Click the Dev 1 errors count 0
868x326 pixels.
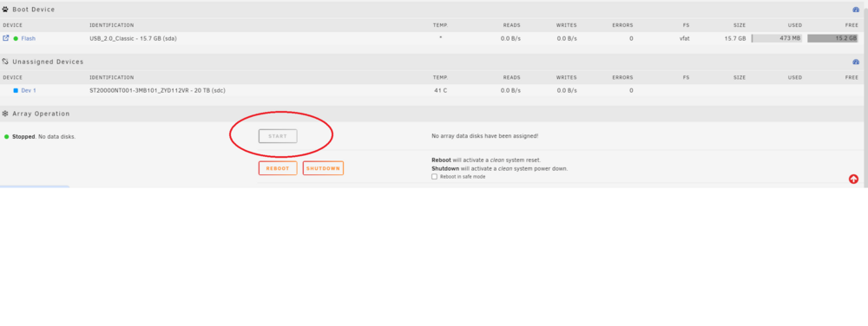(631, 91)
